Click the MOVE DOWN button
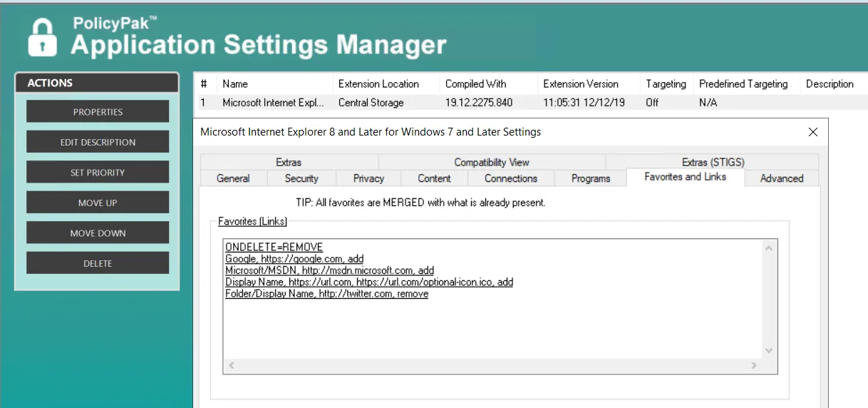Viewport: 868px width, 408px height. [x=98, y=233]
